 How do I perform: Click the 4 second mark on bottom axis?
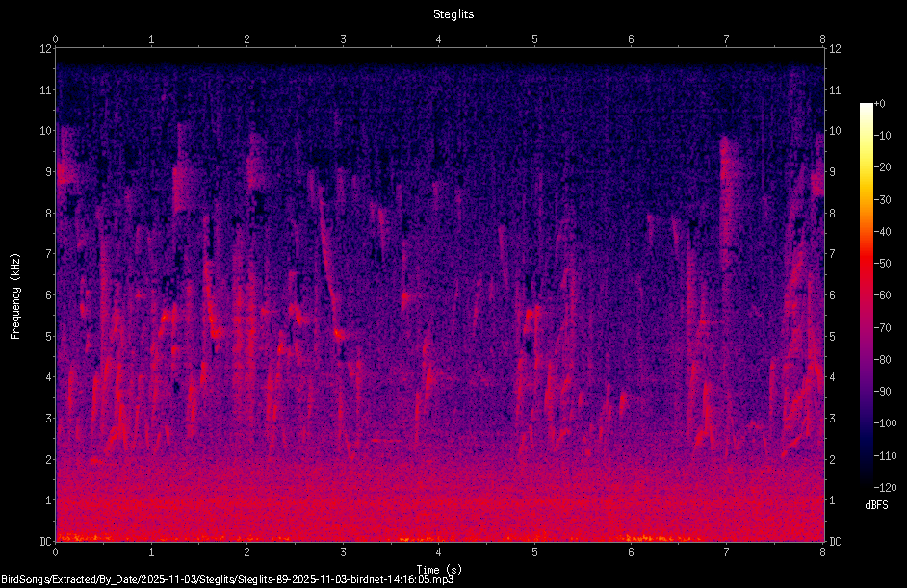click(x=438, y=552)
